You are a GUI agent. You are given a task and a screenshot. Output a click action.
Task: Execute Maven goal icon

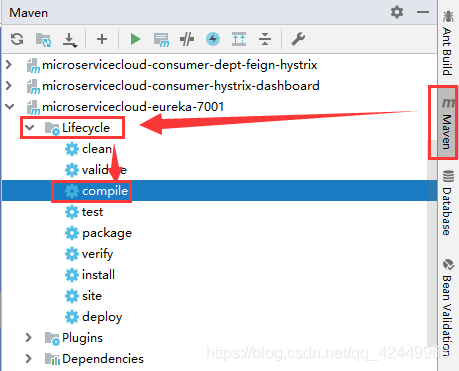[x=161, y=40]
